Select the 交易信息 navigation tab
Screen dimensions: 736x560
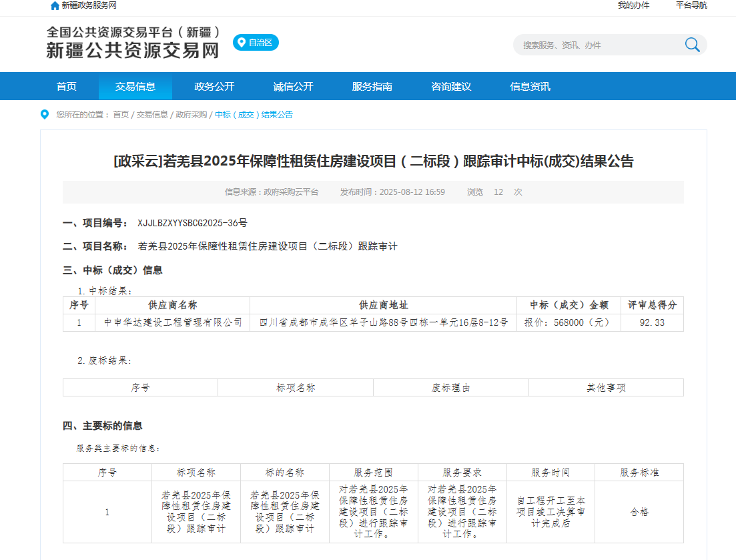tap(135, 87)
